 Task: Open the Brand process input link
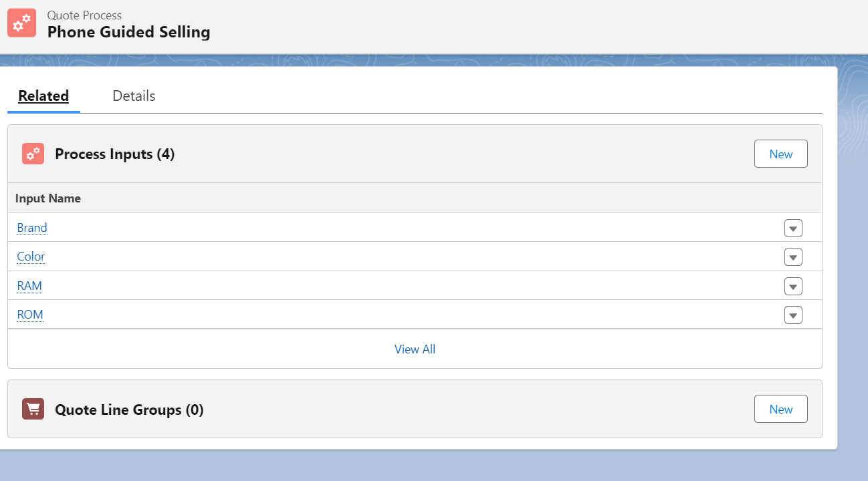click(32, 228)
